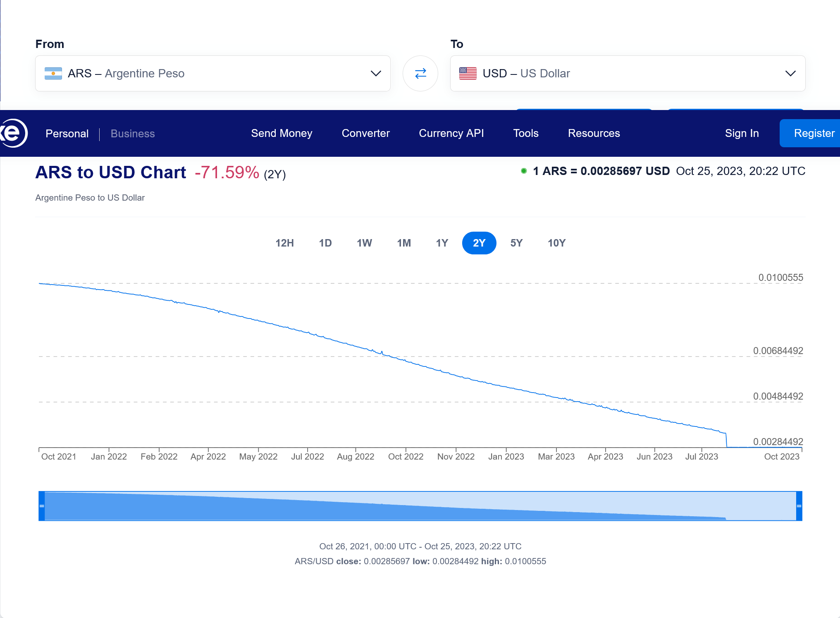Click the Jul 2022 axis label

[x=308, y=457]
